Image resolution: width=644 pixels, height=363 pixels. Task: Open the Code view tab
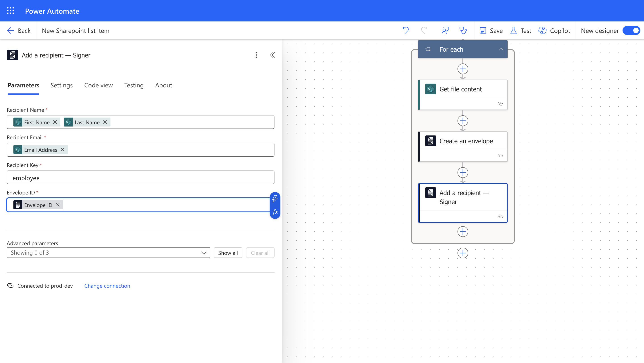(98, 85)
